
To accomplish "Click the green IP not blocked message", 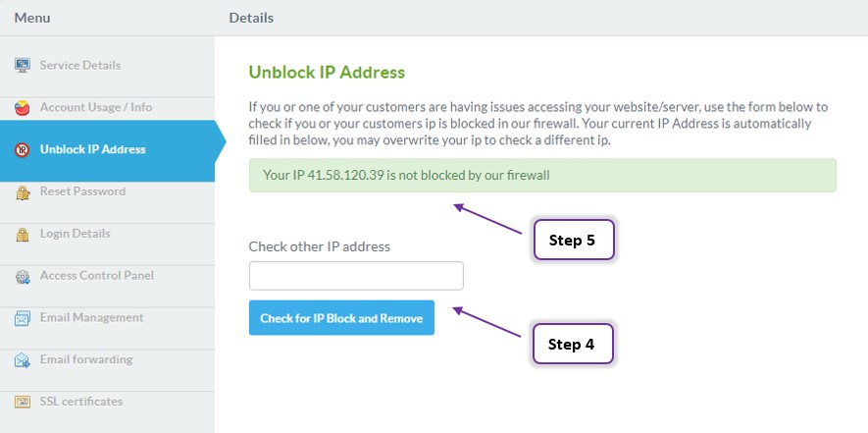I will pos(542,176).
